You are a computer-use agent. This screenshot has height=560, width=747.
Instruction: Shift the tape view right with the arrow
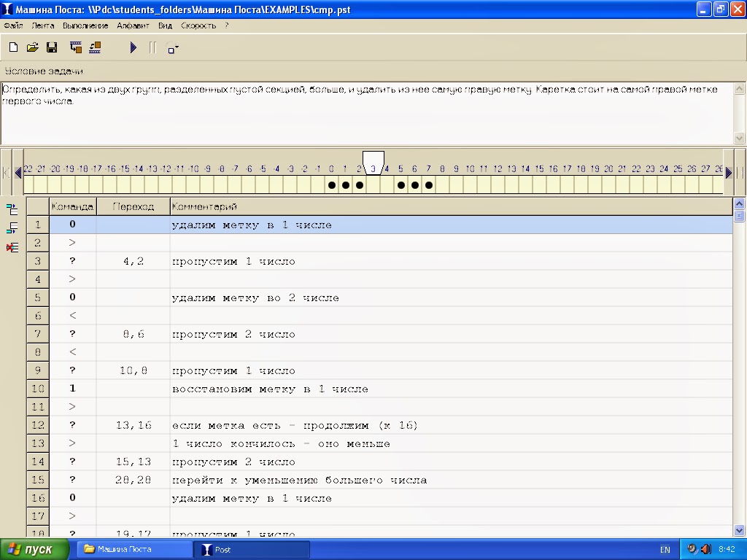[729, 172]
